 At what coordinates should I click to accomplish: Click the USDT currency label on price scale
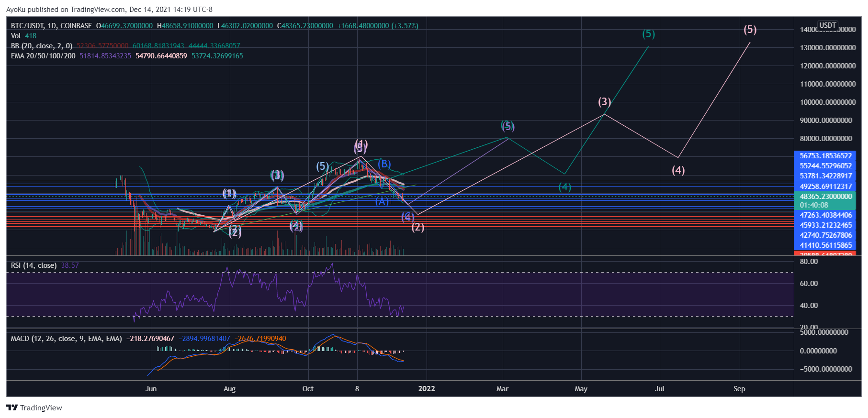[827, 25]
